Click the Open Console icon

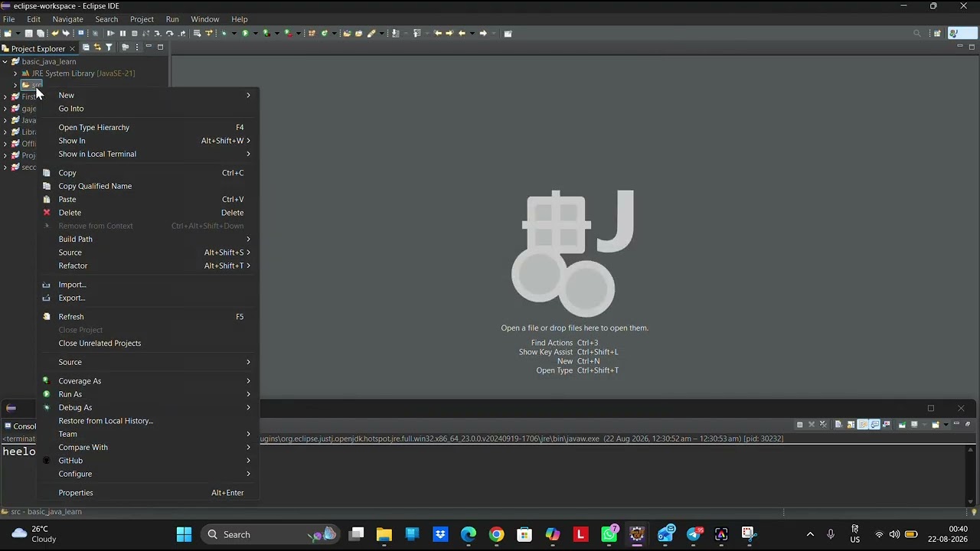coord(935,425)
